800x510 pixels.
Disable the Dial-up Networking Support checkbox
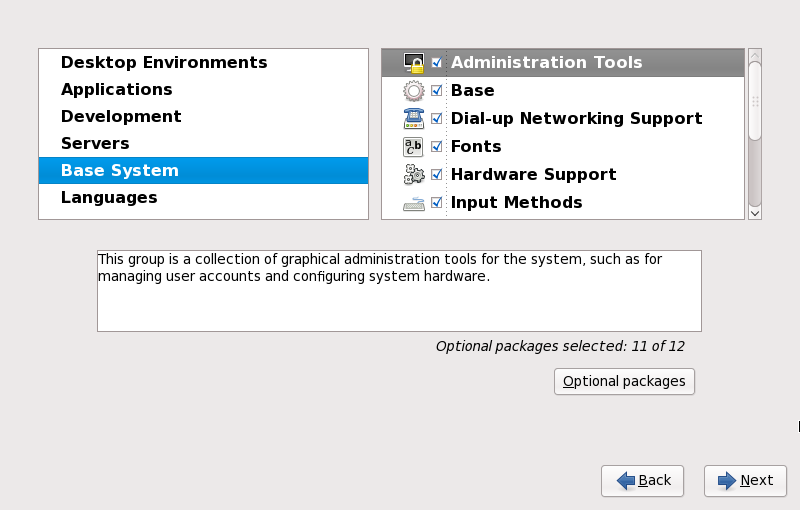pos(437,119)
